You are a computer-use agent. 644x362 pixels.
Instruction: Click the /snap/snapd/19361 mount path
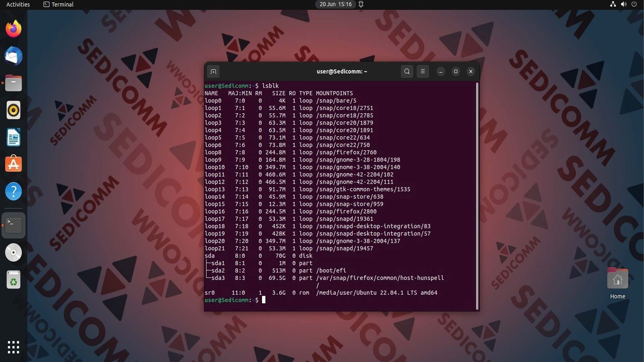pyautogui.click(x=344, y=219)
